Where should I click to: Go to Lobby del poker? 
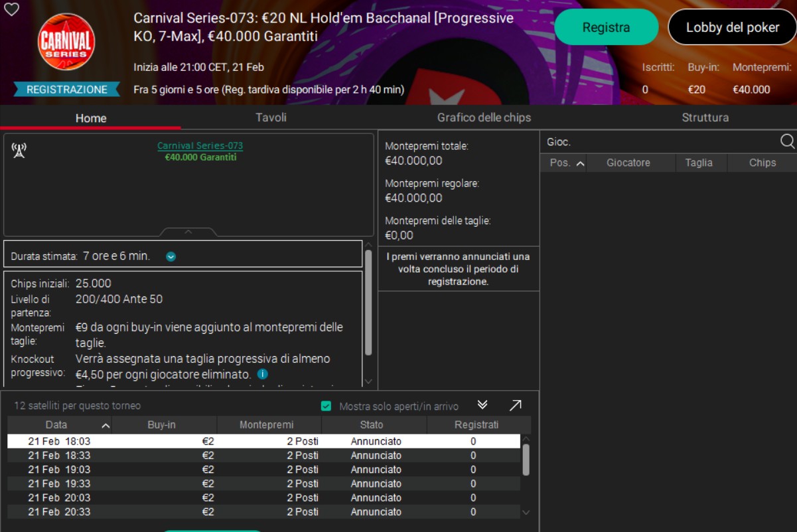pos(732,27)
